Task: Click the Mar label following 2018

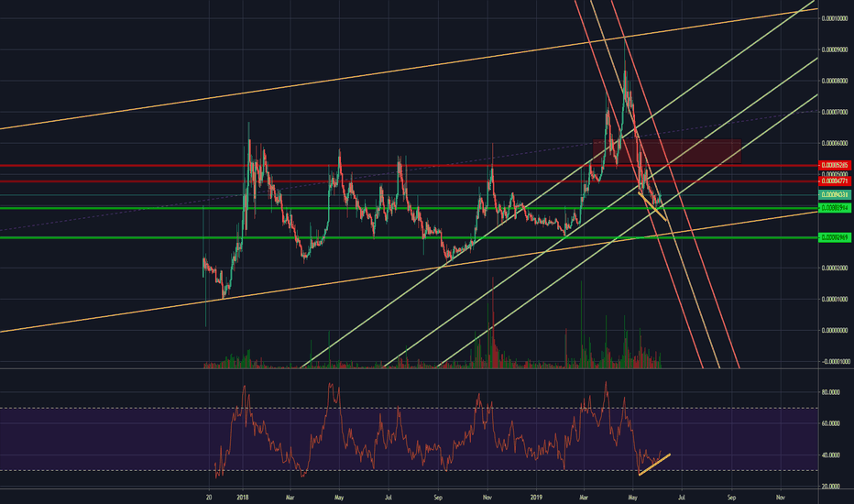Action: point(290,498)
